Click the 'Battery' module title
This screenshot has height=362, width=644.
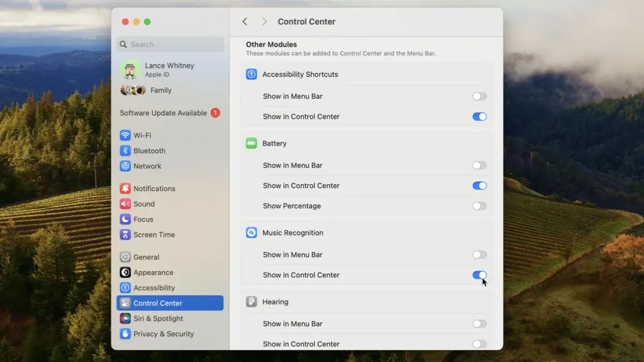coord(274,143)
